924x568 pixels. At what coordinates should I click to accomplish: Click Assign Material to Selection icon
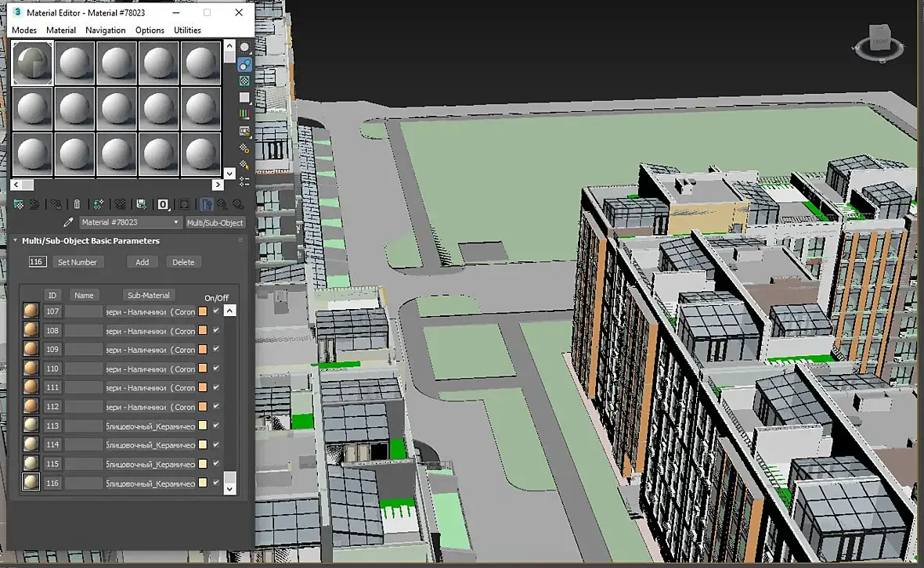pyautogui.click(x=55, y=204)
